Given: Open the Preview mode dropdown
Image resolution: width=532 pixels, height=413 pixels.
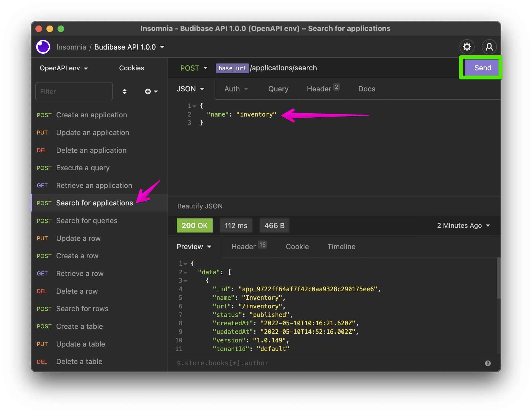Looking at the screenshot, I should (194, 247).
